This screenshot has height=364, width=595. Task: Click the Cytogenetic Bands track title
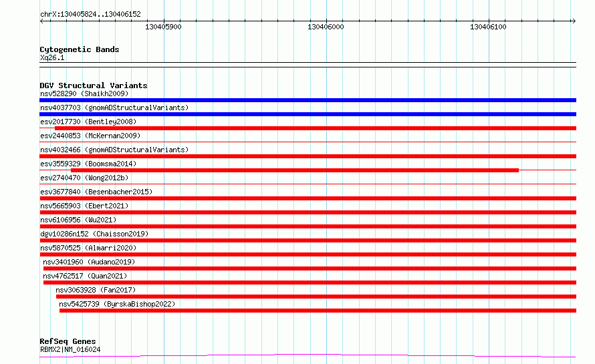(x=80, y=49)
